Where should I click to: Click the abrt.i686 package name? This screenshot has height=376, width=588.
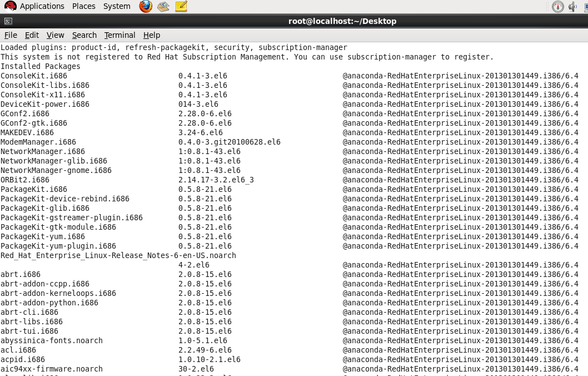[20, 274]
